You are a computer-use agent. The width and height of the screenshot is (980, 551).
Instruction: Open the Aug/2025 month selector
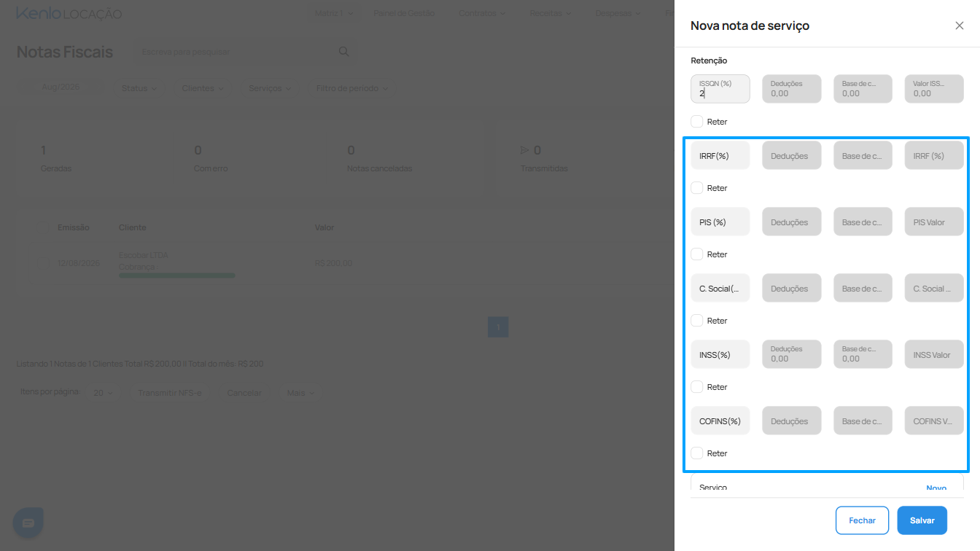pos(61,87)
